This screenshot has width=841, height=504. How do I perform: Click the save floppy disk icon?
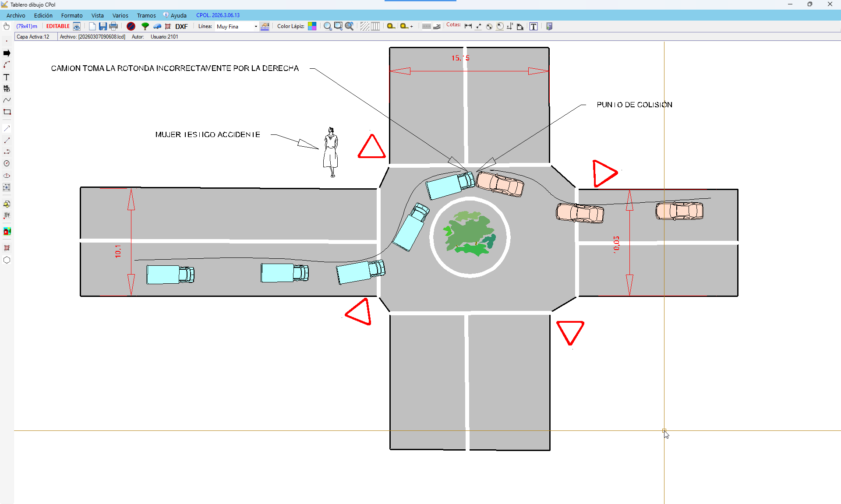tap(103, 26)
